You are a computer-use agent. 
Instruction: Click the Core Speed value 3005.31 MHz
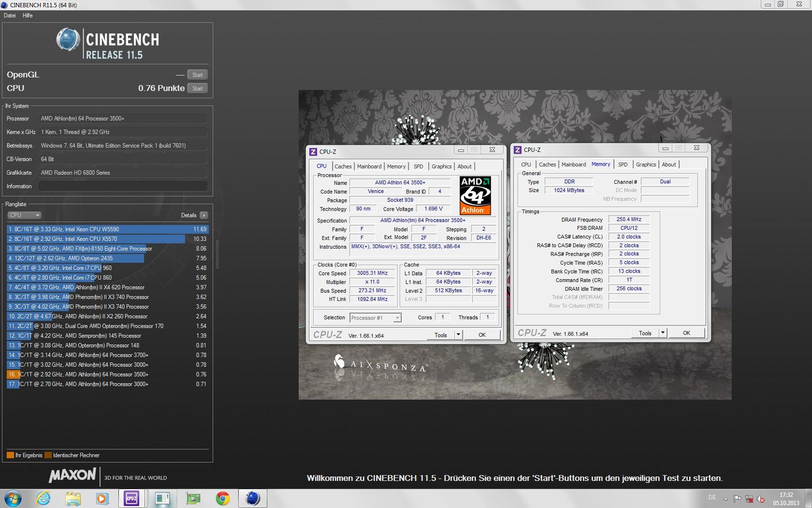pos(372,273)
